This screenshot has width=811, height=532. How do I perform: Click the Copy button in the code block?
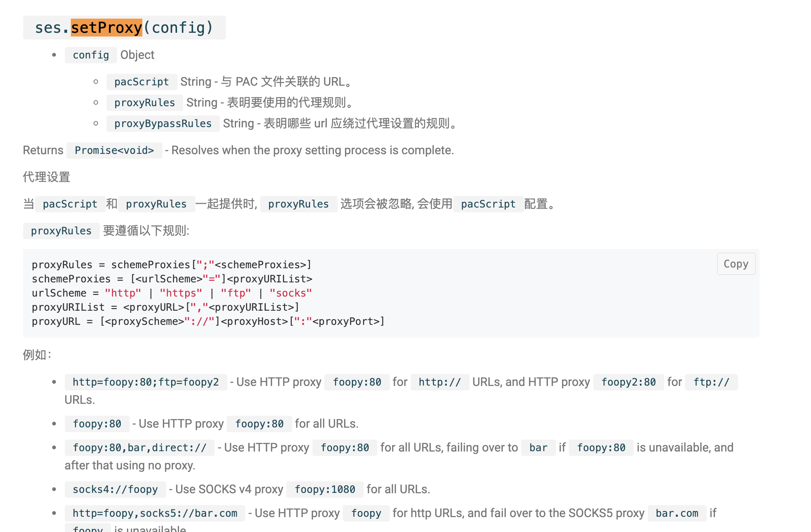[x=736, y=264]
